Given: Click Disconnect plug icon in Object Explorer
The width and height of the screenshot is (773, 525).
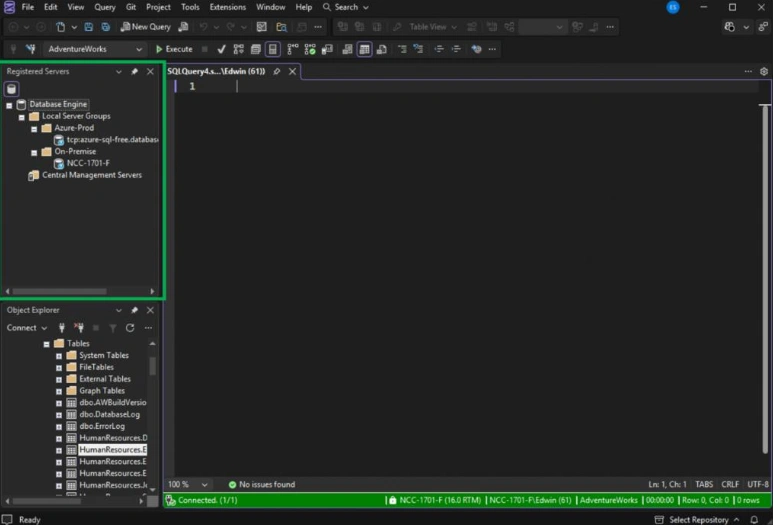Looking at the screenshot, I should click(79, 328).
